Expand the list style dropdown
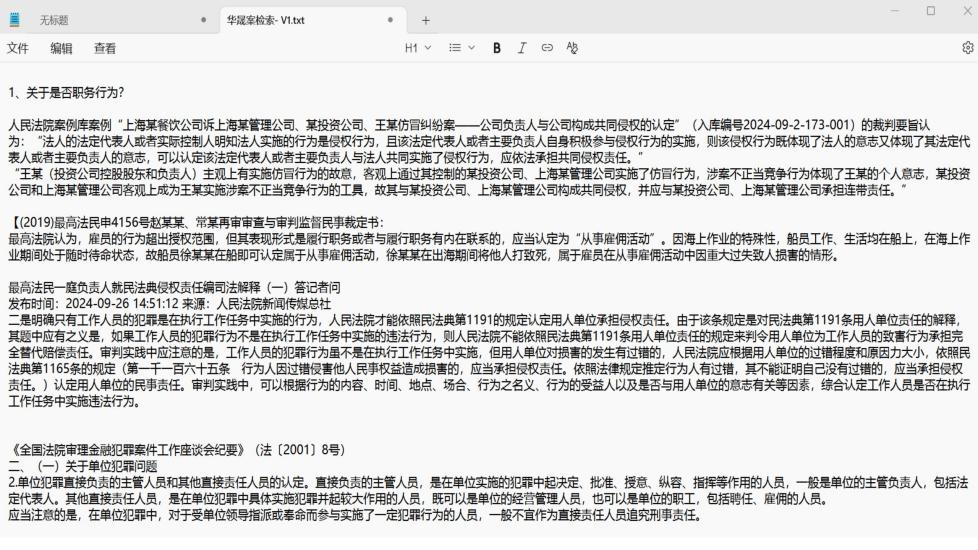Viewport: 978px width, 550px height. (x=461, y=47)
